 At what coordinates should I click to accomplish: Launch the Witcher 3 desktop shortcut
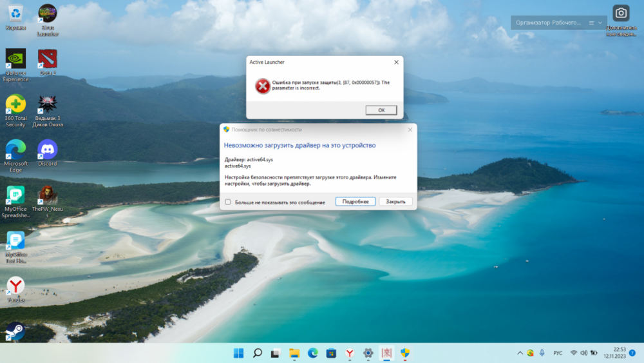tap(48, 105)
